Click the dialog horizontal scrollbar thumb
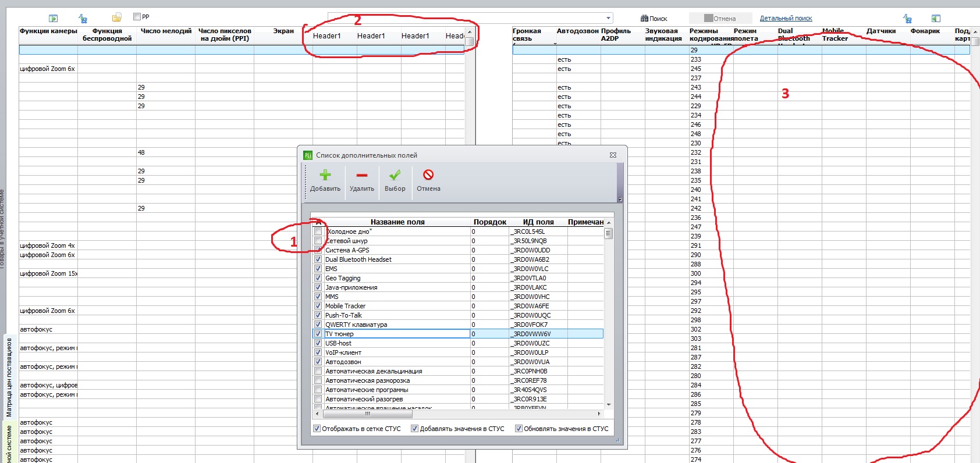 point(367,414)
